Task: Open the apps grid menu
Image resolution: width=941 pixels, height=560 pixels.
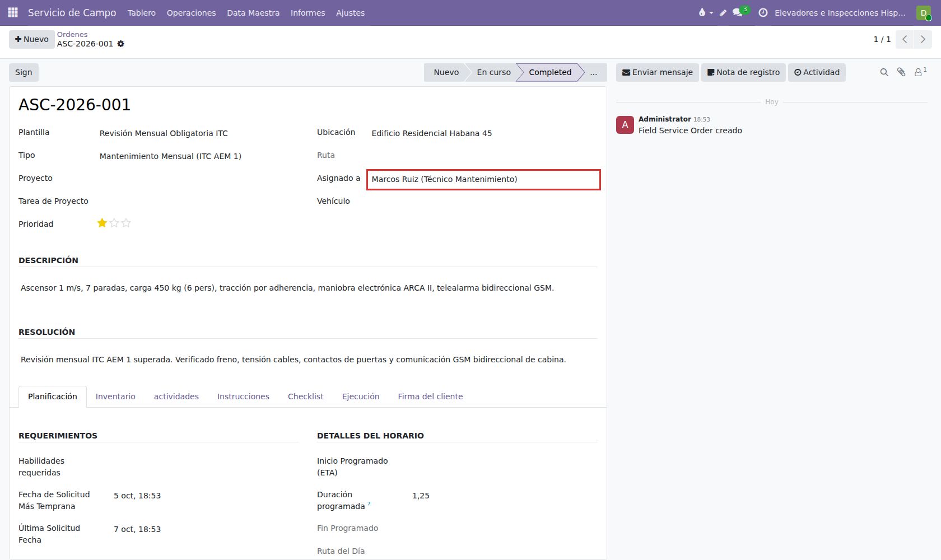Action: click(x=13, y=12)
